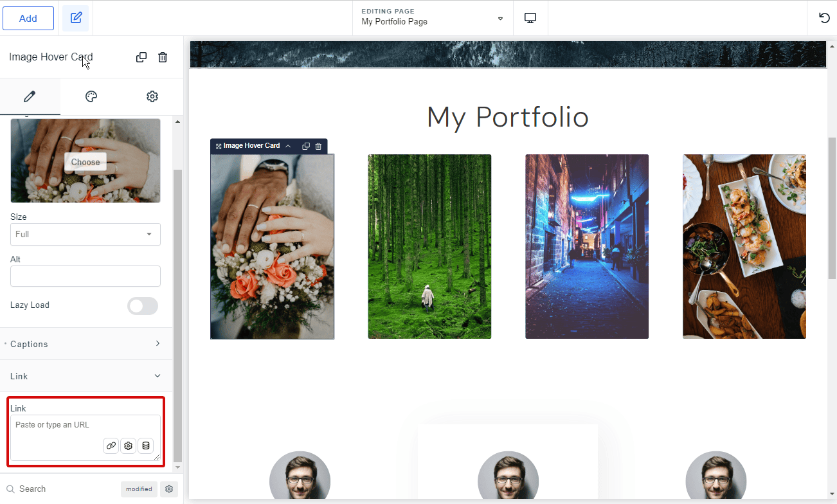This screenshot has width=837, height=504.
Task: Delete the Image Hover Card via trash icon
Action: [163, 57]
